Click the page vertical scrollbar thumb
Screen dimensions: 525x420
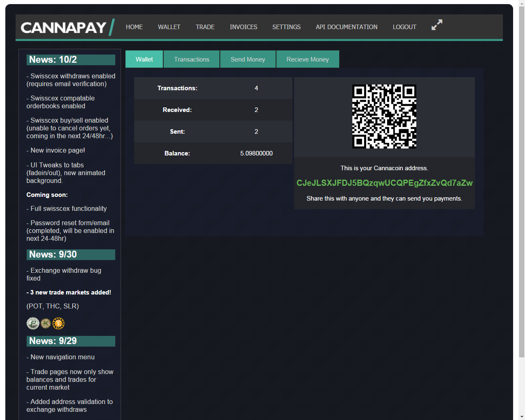521,182
